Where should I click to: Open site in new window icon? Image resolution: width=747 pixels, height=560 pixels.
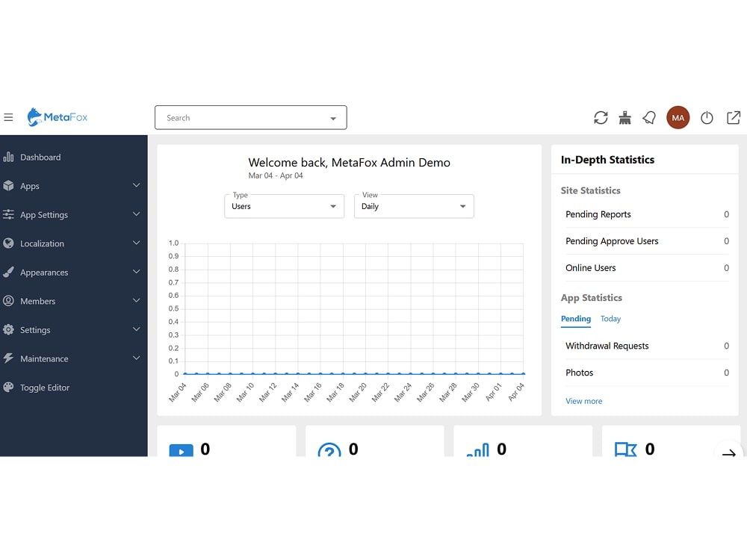click(x=734, y=118)
